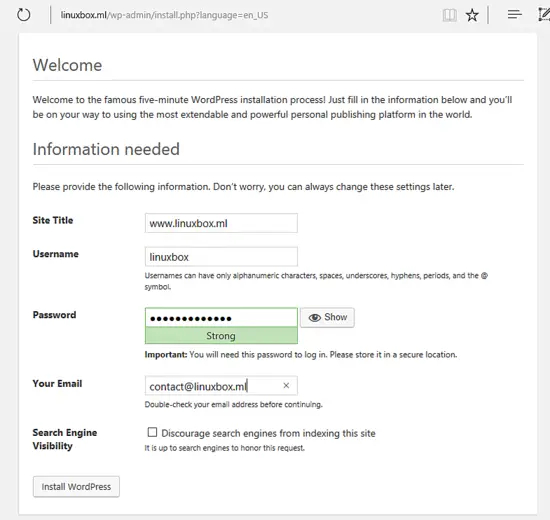The image size is (550, 520).
Task: Open the hub lines icon
Action: (x=515, y=15)
